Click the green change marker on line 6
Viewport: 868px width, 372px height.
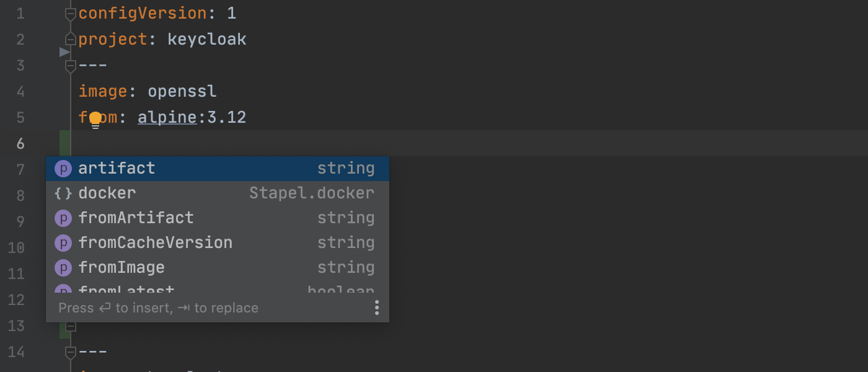click(x=64, y=143)
